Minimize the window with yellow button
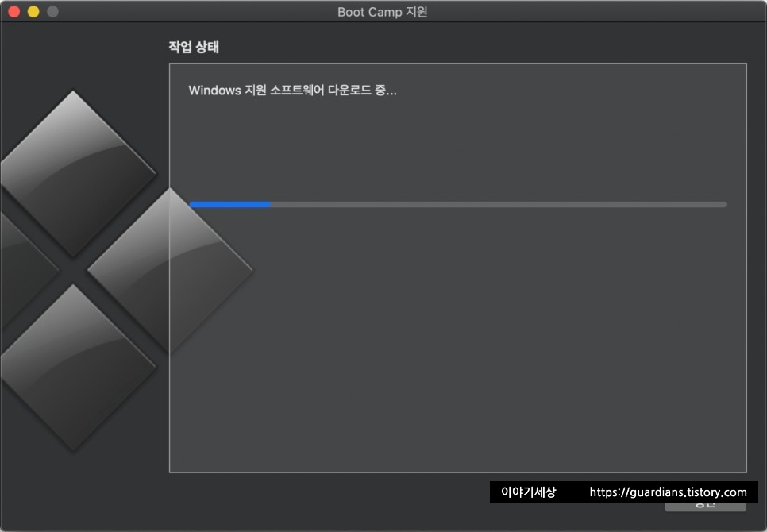Viewport: 767px width, 532px height. tap(33, 12)
